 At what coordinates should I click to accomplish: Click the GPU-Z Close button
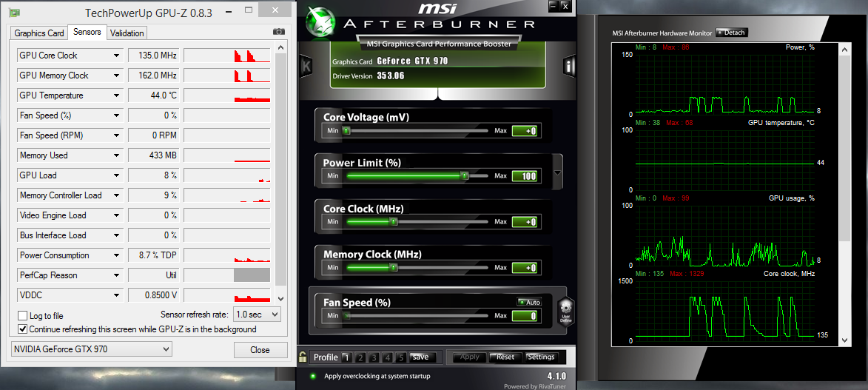(x=260, y=350)
